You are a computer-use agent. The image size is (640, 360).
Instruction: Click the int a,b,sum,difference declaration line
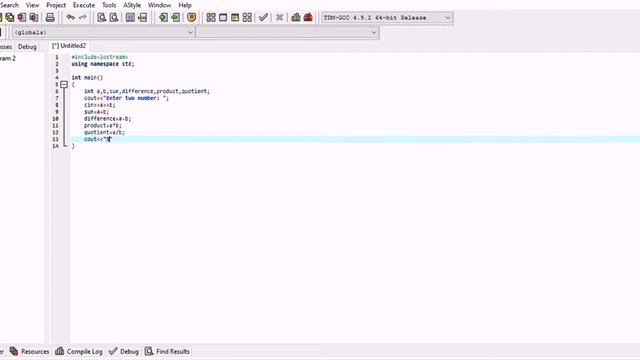[147, 91]
